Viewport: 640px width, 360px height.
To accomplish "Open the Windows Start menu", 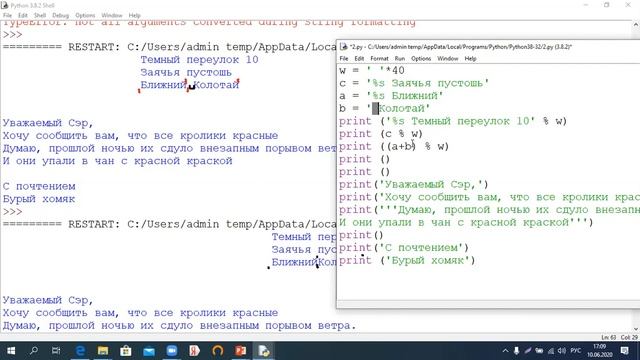I will point(11,351).
